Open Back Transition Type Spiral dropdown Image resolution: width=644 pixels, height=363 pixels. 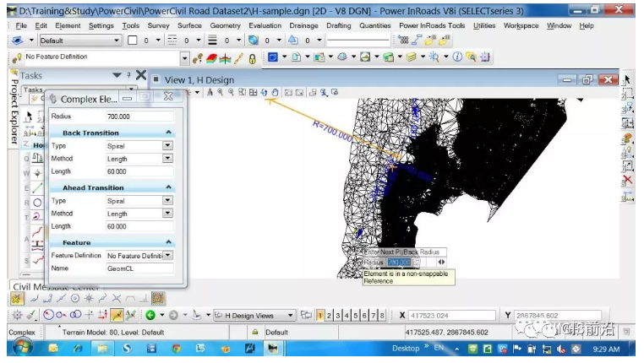coord(167,145)
